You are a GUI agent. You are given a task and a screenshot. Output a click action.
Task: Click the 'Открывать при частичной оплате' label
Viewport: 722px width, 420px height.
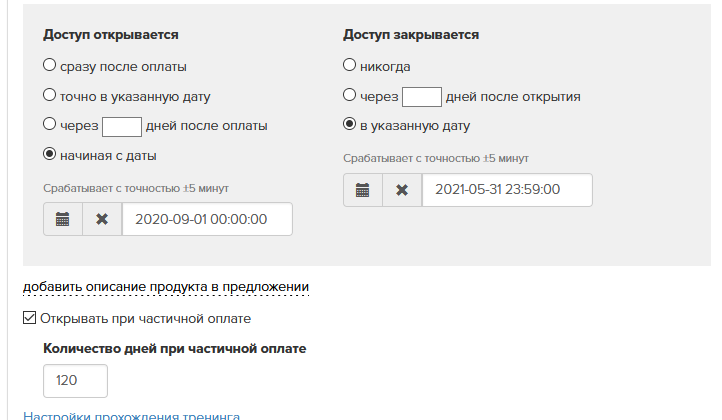[x=145, y=319]
